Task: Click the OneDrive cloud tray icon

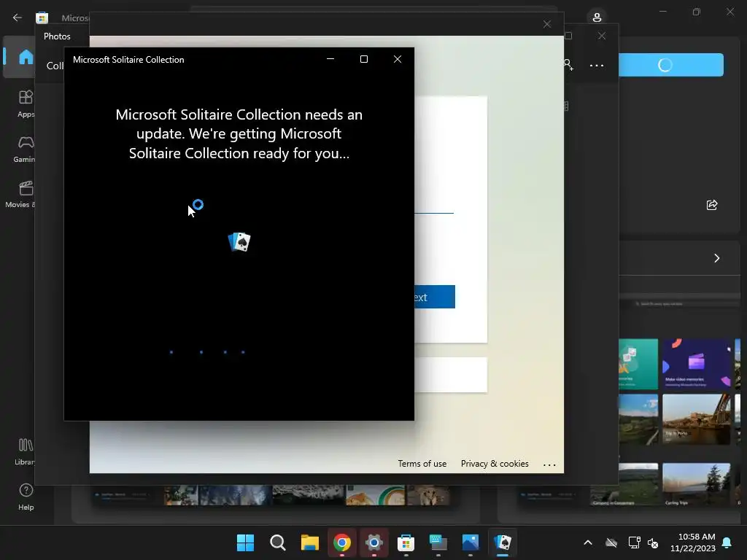Action: [611, 542]
